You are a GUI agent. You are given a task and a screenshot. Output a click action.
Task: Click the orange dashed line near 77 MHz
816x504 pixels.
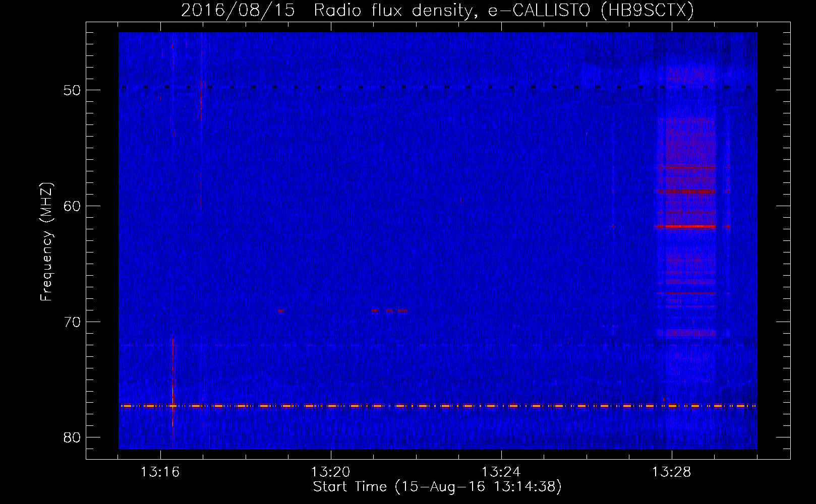click(x=438, y=406)
